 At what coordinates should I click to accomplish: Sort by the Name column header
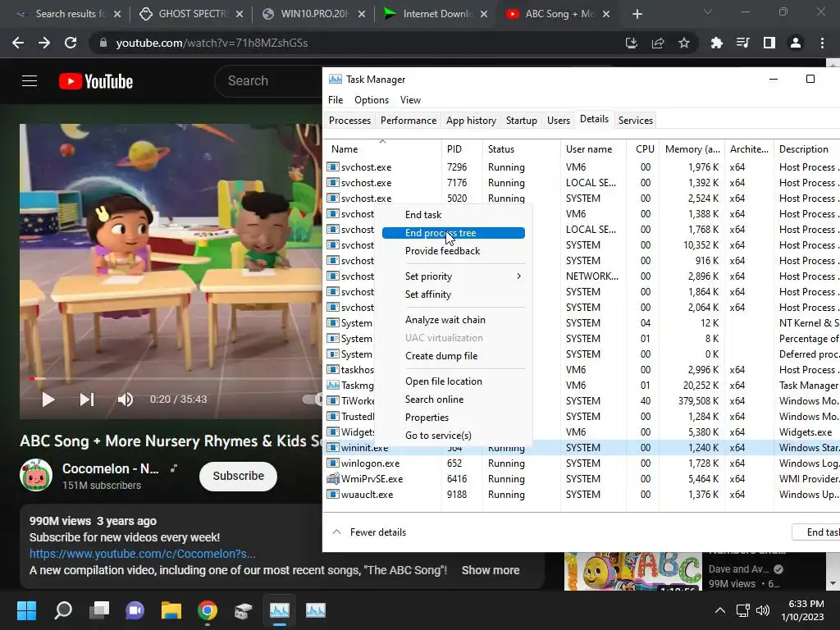tap(382, 149)
